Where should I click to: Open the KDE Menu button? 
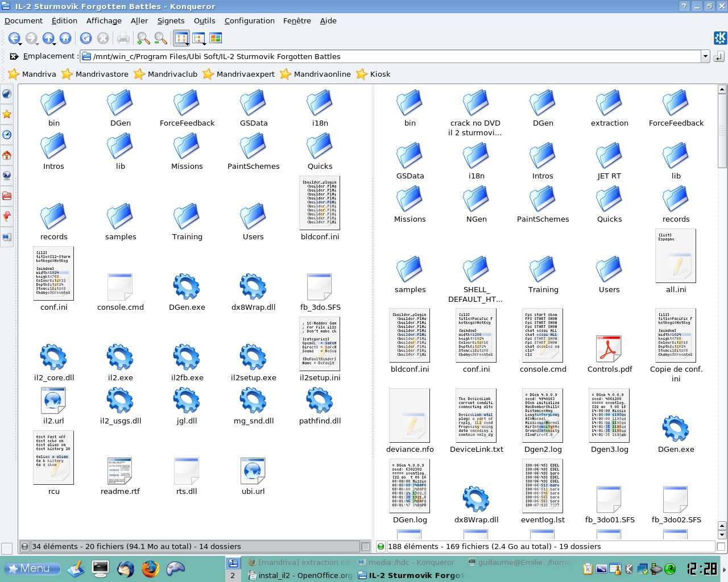(x=32, y=568)
